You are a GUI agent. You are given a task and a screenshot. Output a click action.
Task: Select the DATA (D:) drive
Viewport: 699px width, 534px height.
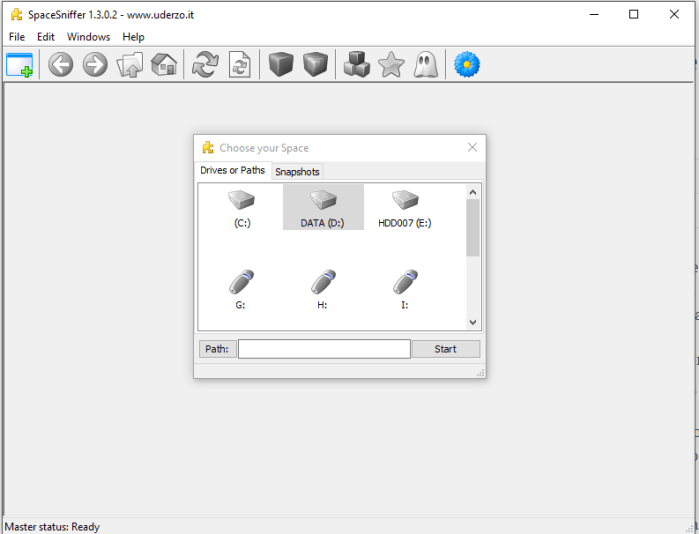[323, 208]
